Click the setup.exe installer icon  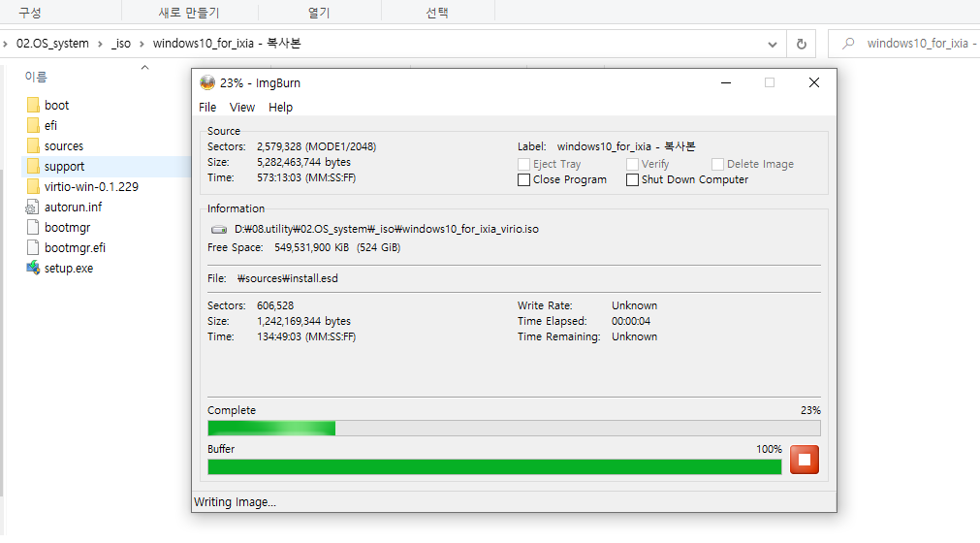pyautogui.click(x=33, y=268)
